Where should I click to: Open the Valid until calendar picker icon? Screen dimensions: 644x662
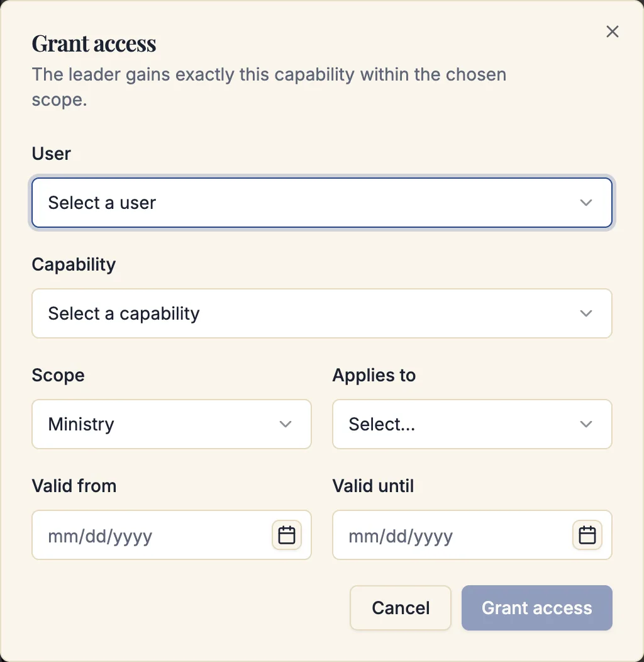click(x=587, y=535)
